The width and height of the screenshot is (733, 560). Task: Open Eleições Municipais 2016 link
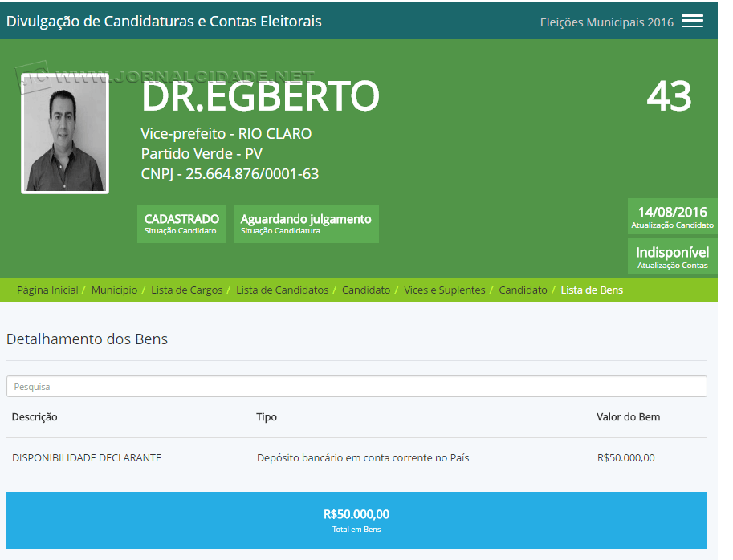[607, 22]
